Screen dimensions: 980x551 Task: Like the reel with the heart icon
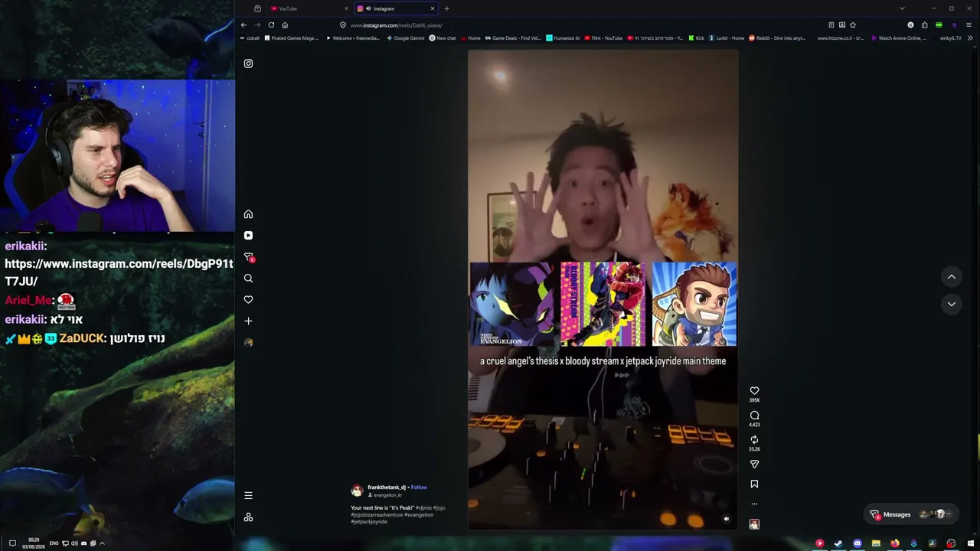tap(754, 391)
